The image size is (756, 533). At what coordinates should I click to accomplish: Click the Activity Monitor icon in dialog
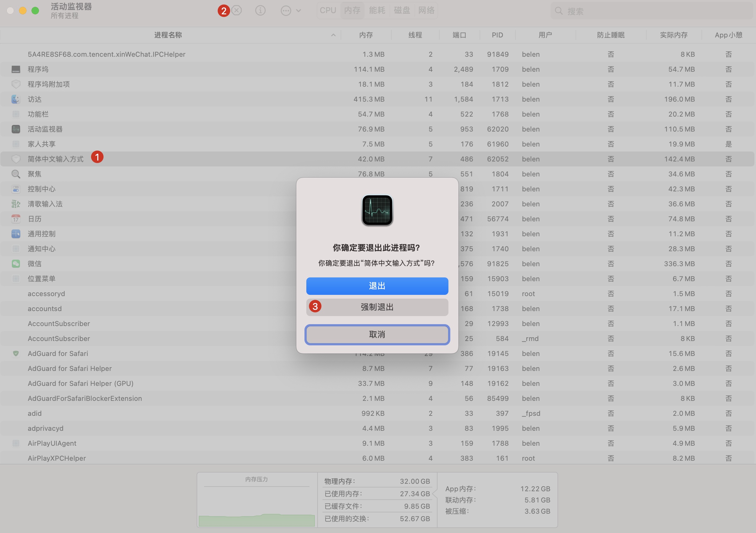click(377, 210)
